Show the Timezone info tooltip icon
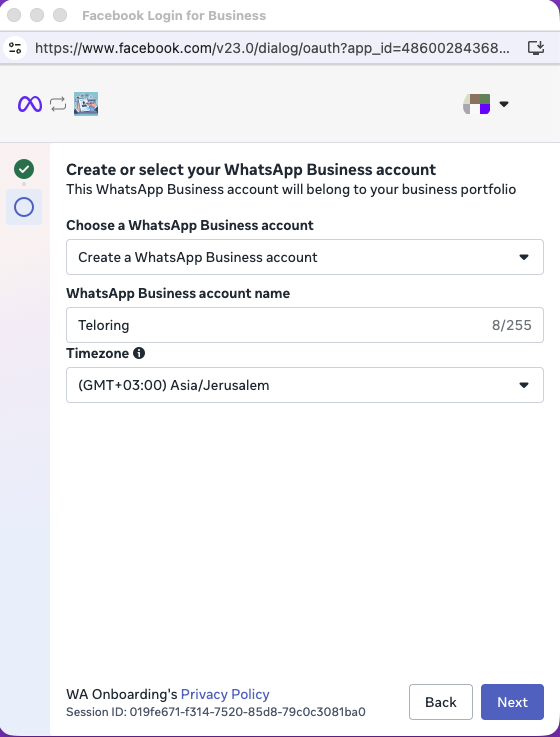 tap(139, 353)
